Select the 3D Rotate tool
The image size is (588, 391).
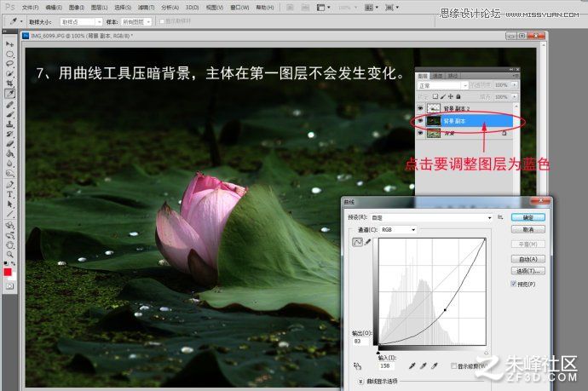9,225
